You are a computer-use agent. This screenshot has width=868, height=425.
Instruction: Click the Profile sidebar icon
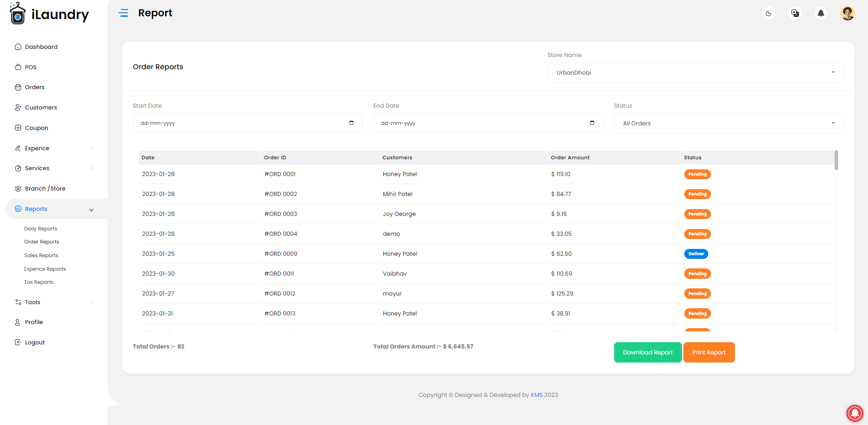(18, 322)
